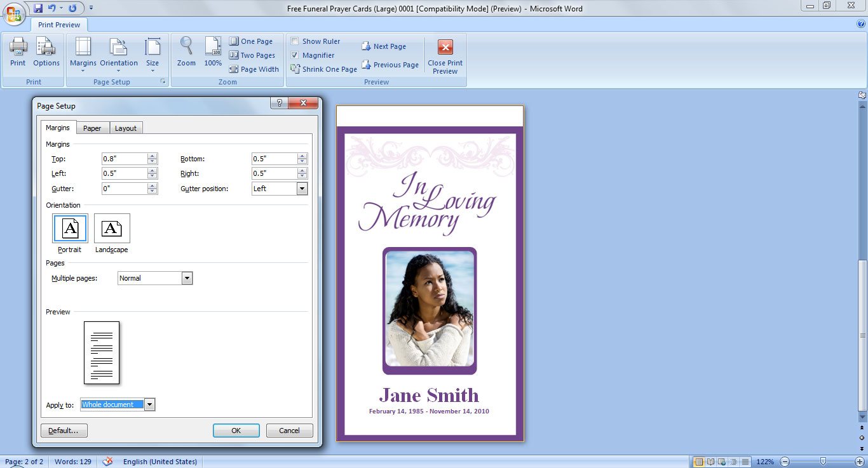Adjust the Left margin spinner
This screenshot has width=868, height=468.
point(153,173)
